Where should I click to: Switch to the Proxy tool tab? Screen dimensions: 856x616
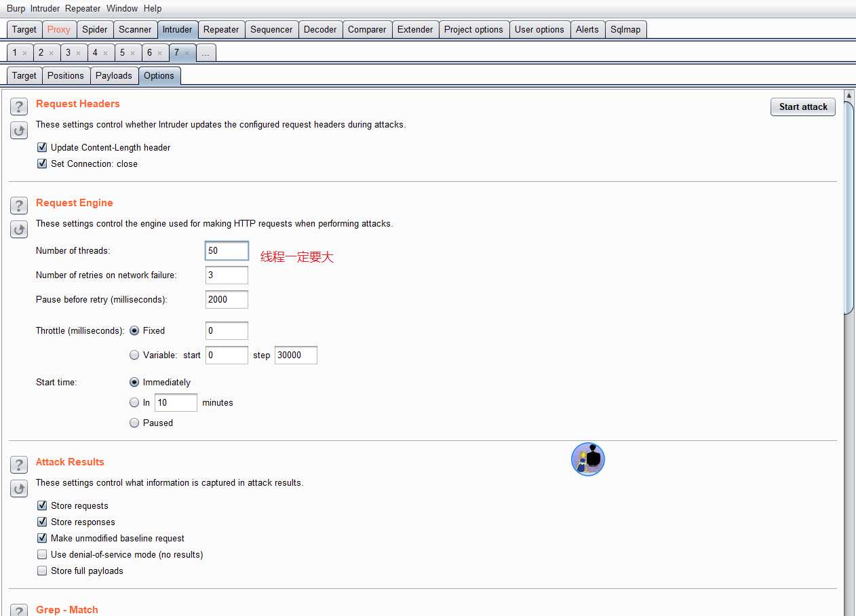(x=59, y=29)
